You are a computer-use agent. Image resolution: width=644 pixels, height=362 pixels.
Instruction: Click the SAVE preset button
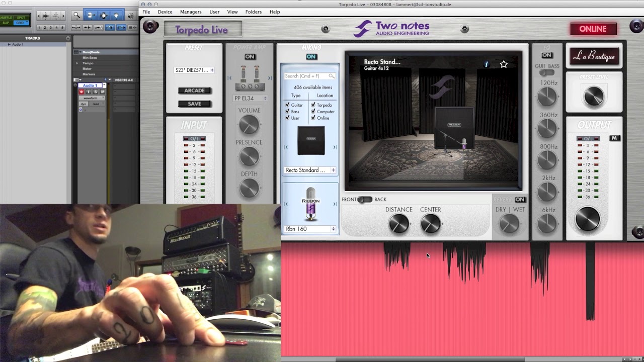coord(194,104)
